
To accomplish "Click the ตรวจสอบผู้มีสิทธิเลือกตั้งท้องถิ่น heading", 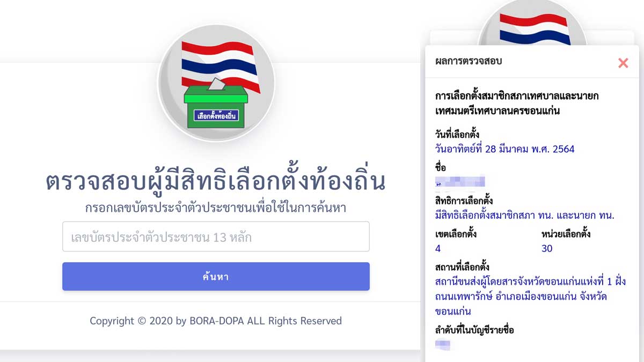I will click(x=216, y=182).
